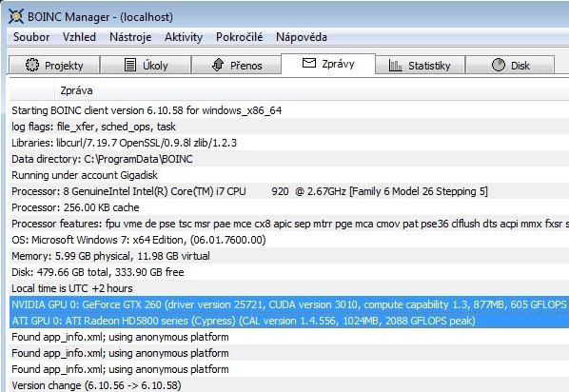Open the Aktivity menu
This screenshot has height=392, width=569.
tap(184, 37)
